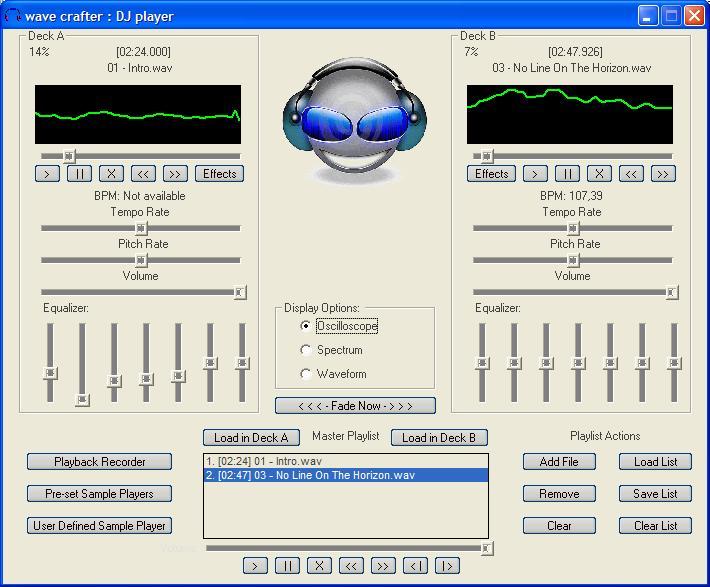The height and width of the screenshot is (587, 710).
Task: Click Deck A track position slider thumb
Action: [69, 156]
